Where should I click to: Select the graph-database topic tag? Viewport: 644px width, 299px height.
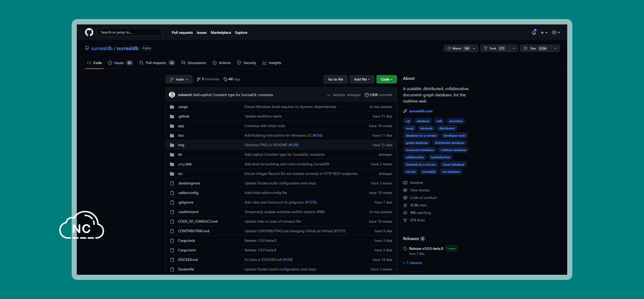[x=417, y=143]
